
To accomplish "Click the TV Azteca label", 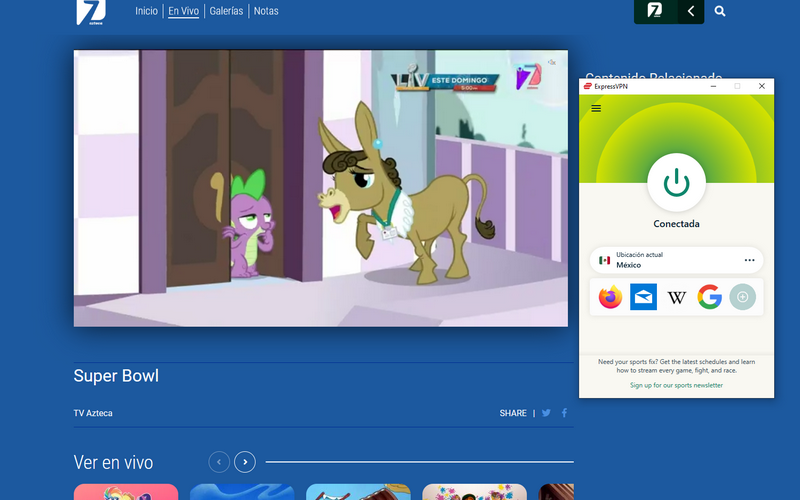I will pos(93,413).
